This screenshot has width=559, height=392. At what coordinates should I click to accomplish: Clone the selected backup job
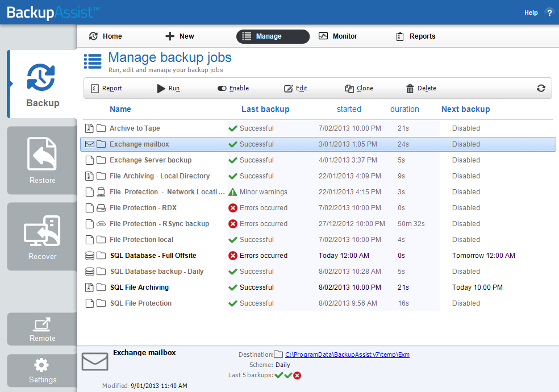click(359, 89)
